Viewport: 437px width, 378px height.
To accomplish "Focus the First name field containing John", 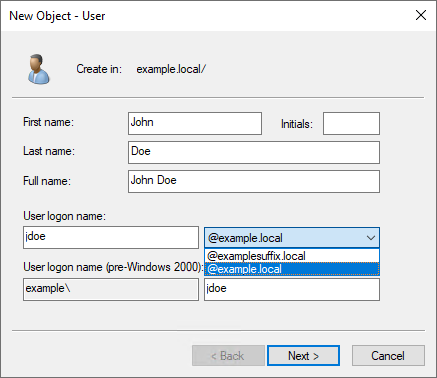I will point(195,123).
